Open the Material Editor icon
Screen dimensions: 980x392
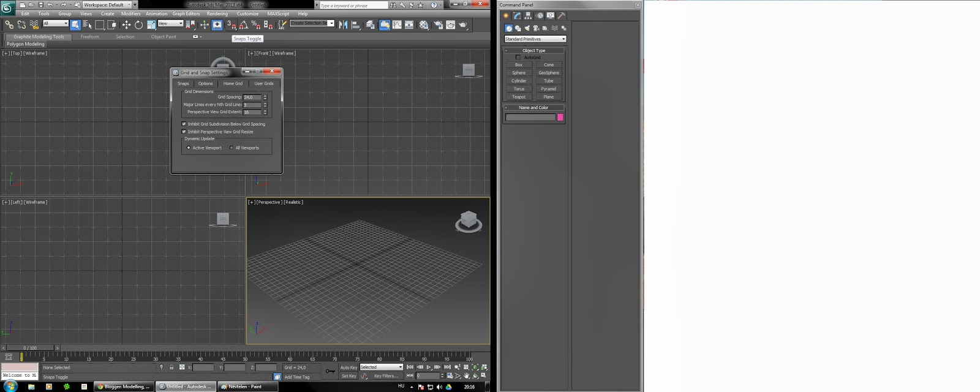coord(424,24)
